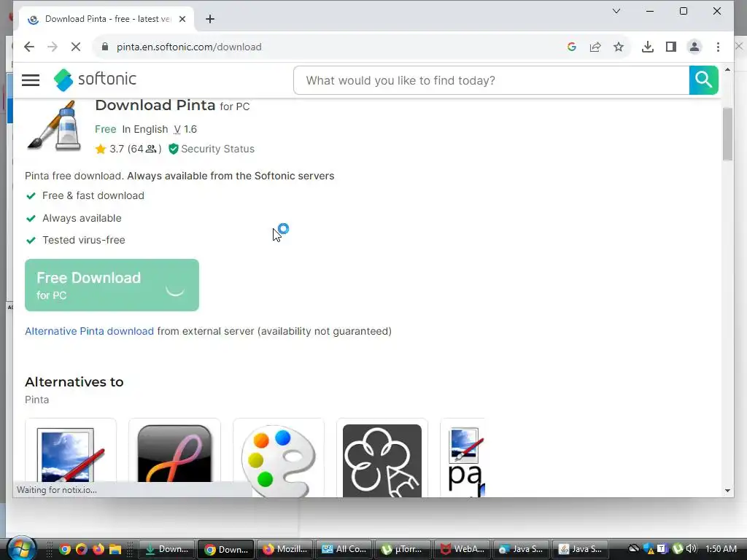Screen dimensions: 747x560
Task: Click the page vertical scrollbar thumb
Action: click(727, 134)
